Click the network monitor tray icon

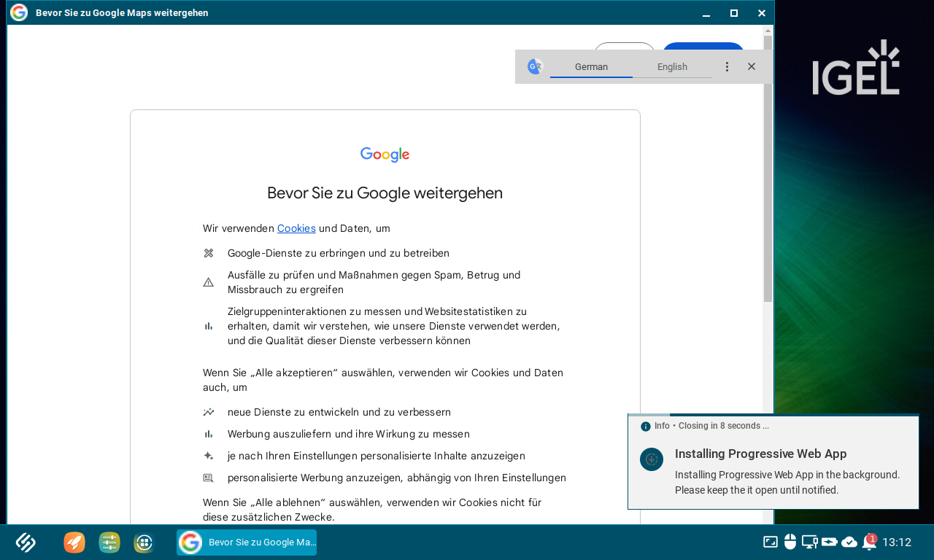point(809,542)
